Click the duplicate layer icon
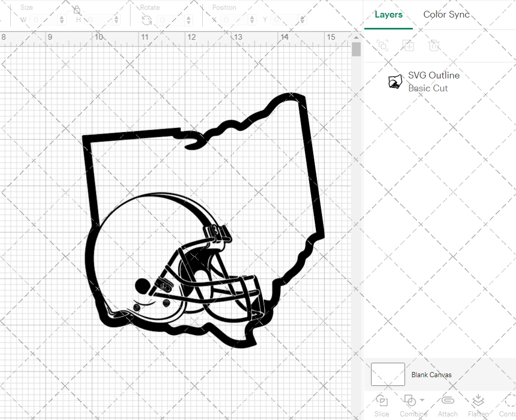Viewport: 516px width, 420px height. 408,45
